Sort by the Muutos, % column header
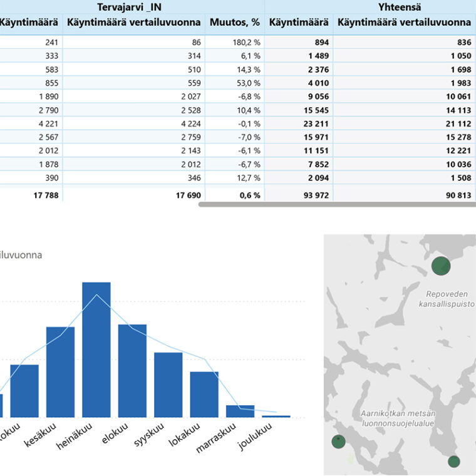476x476 pixels. click(x=235, y=23)
